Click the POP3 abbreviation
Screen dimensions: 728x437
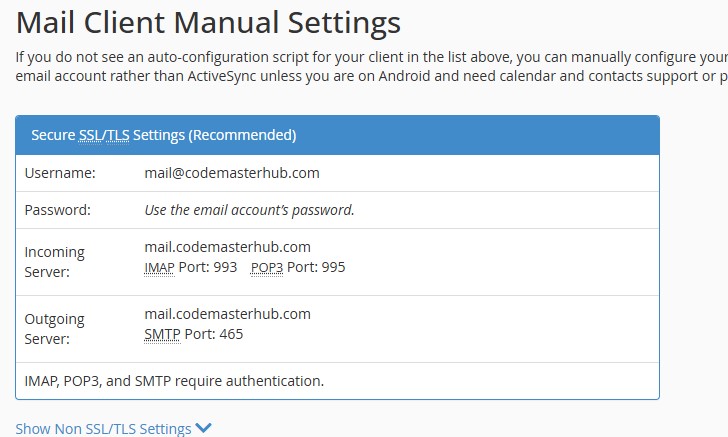pyautogui.click(x=266, y=267)
